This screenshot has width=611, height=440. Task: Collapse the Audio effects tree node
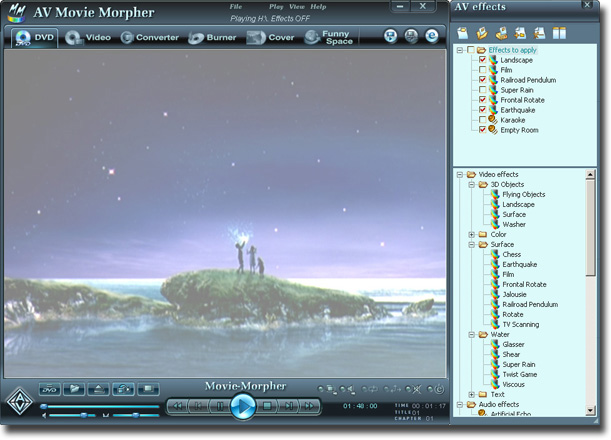click(460, 405)
